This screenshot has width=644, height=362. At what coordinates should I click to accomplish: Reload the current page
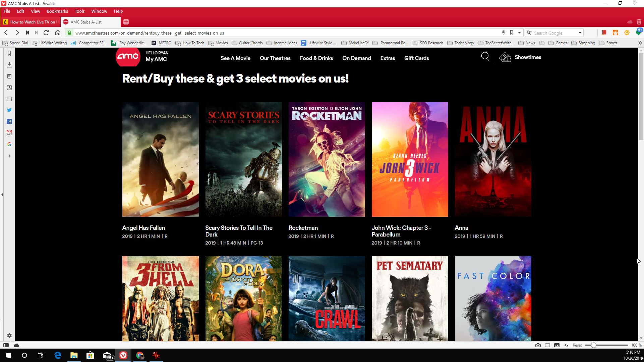coord(46,33)
